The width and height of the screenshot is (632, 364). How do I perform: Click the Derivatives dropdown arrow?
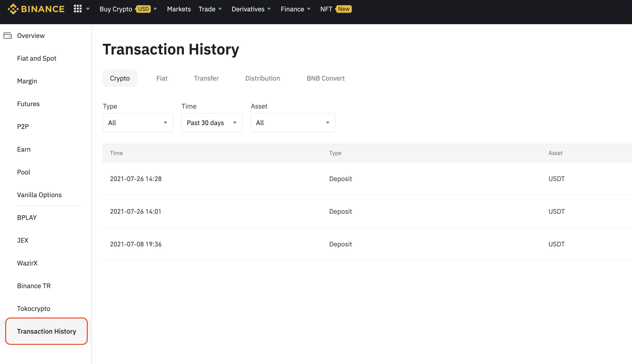(269, 9)
